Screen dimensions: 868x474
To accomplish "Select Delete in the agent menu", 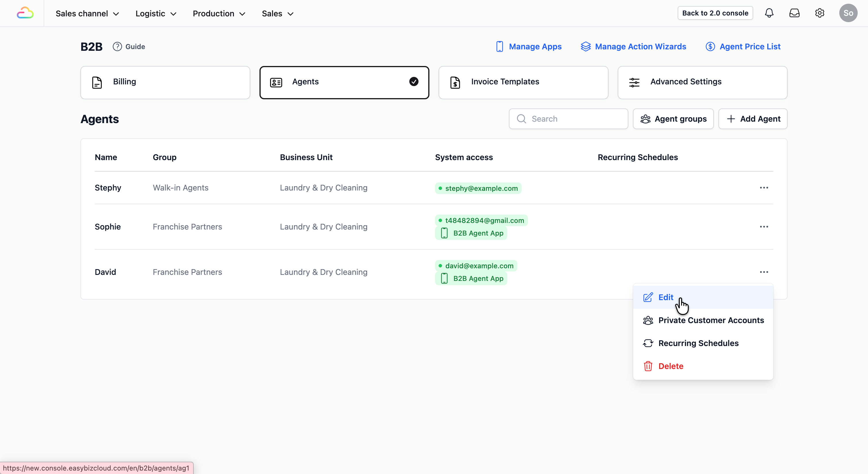I will (x=671, y=366).
